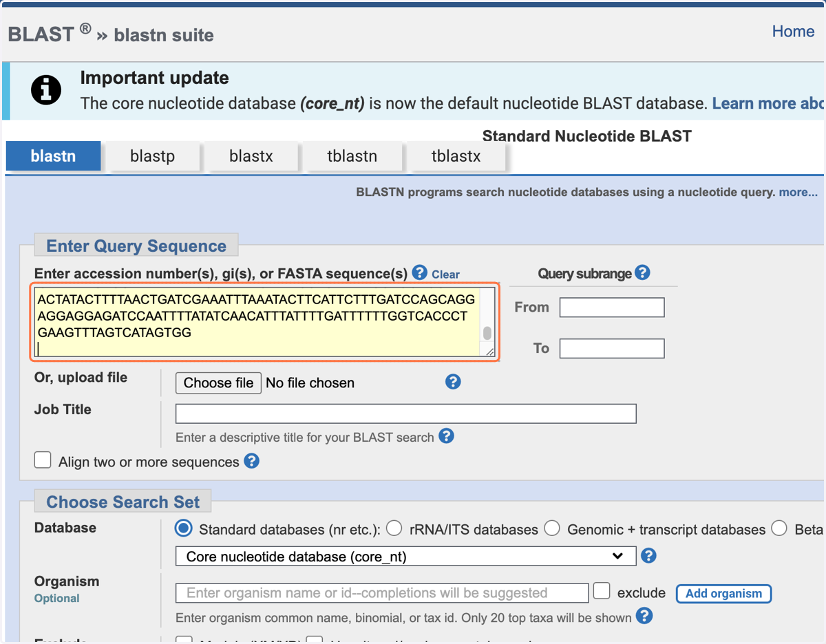Viewport: 826px width, 644px height.
Task: Switch to the blastx tab
Action: click(x=251, y=156)
